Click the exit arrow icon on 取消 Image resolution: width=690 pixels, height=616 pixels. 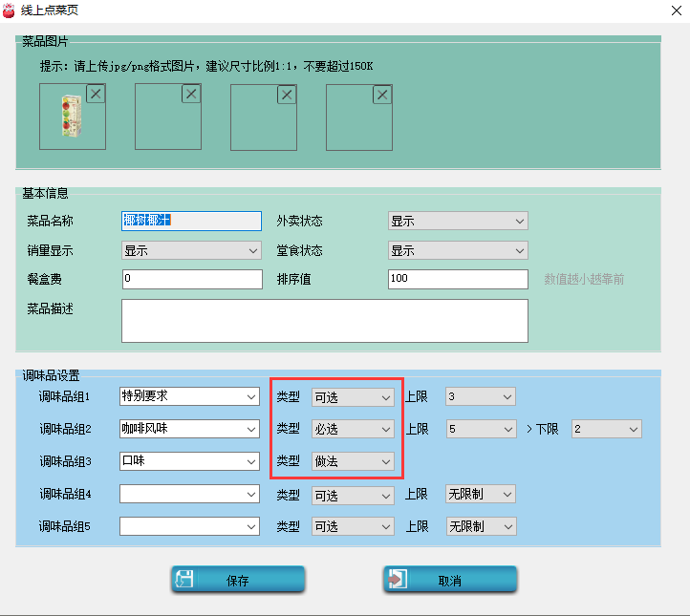coord(398,579)
